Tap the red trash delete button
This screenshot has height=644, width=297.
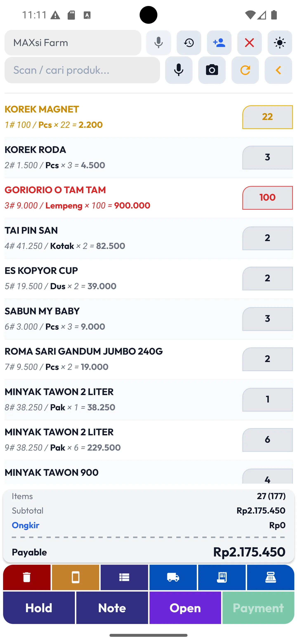27,577
